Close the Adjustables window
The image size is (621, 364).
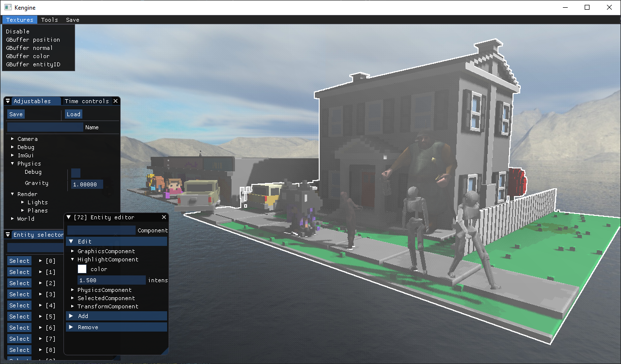point(115,101)
